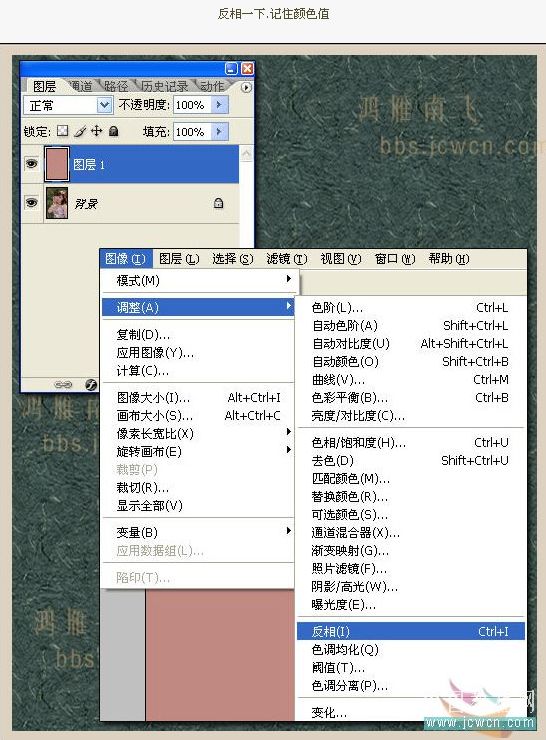
Task: Expand the 模式(M) submenu
Action: click(198, 280)
